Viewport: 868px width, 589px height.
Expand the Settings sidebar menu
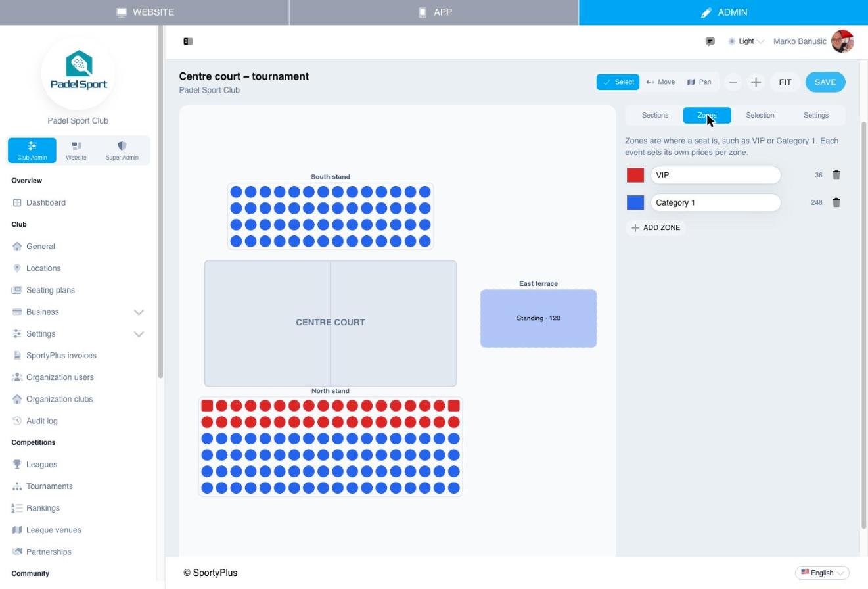click(78, 334)
